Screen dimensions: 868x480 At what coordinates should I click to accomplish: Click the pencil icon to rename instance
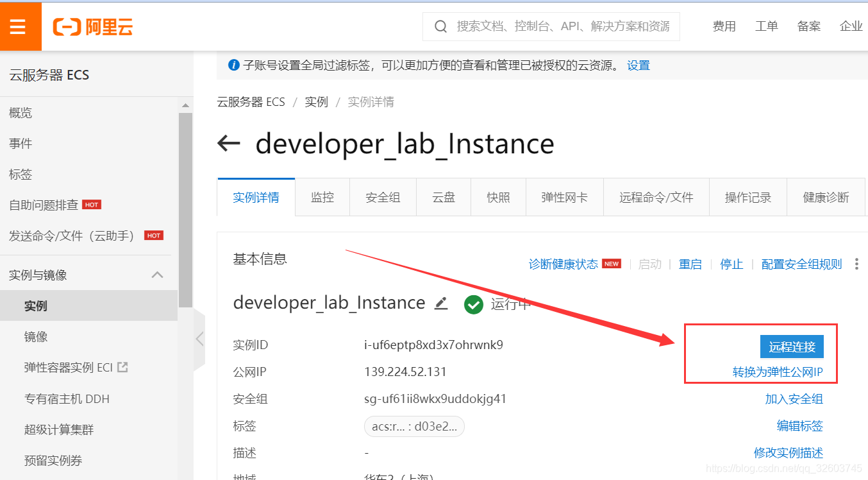coord(441,303)
